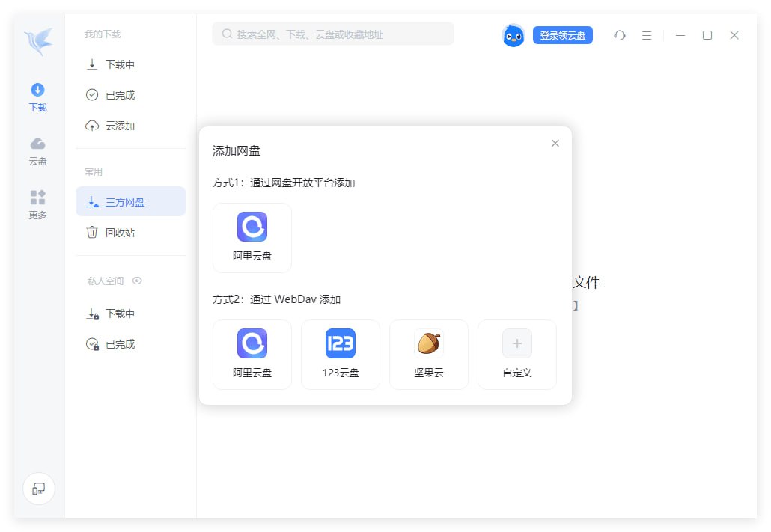Choose the 自定义 custom WebDav option
This screenshot has width=771, height=532.
point(516,354)
